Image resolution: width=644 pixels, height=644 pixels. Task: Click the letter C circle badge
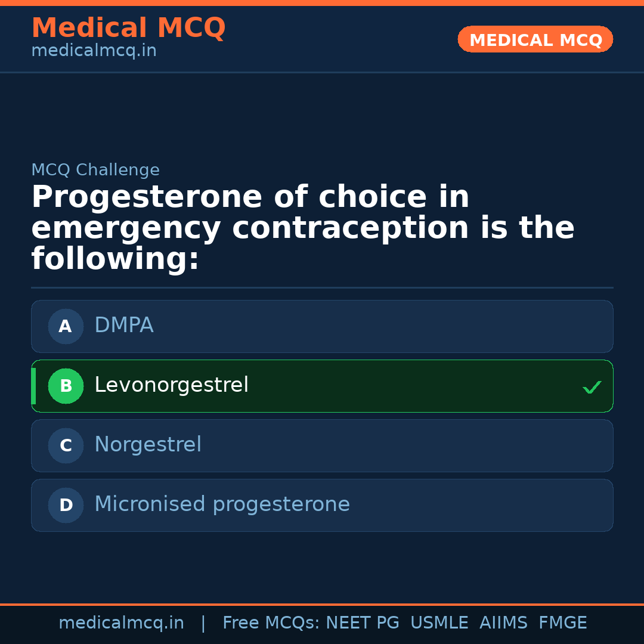click(66, 445)
